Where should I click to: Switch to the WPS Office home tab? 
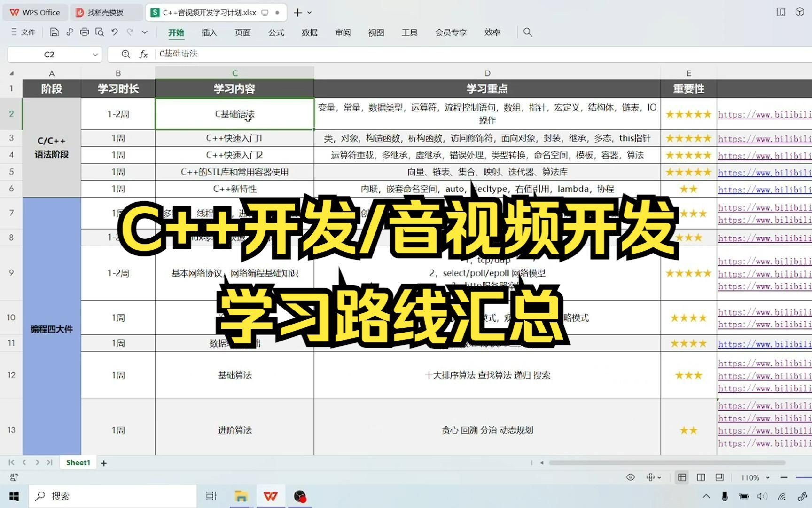tap(36, 13)
